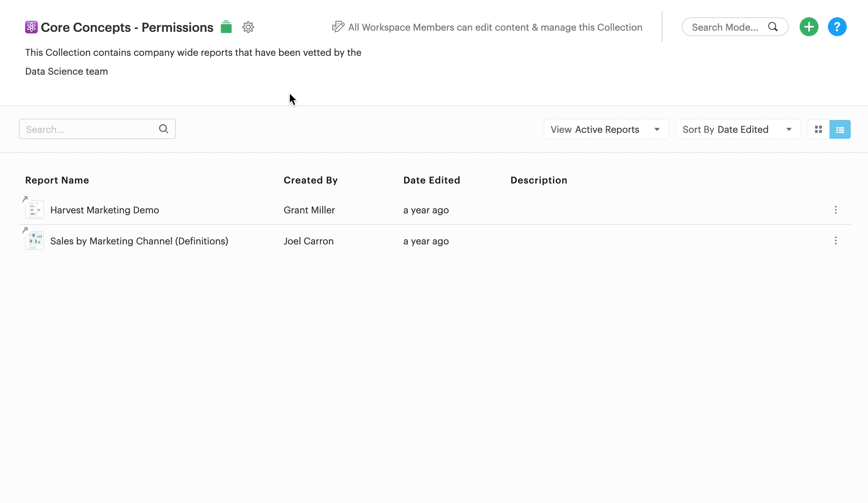Open the help question mark icon

pyautogui.click(x=837, y=27)
